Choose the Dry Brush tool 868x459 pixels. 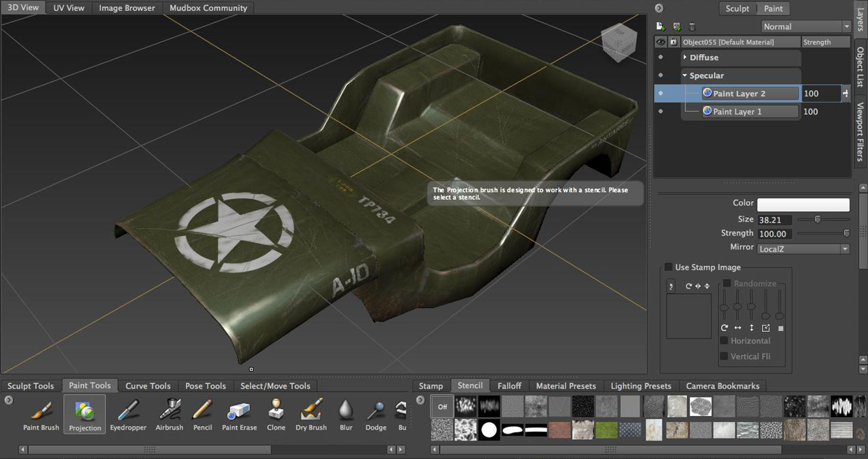(311, 414)
